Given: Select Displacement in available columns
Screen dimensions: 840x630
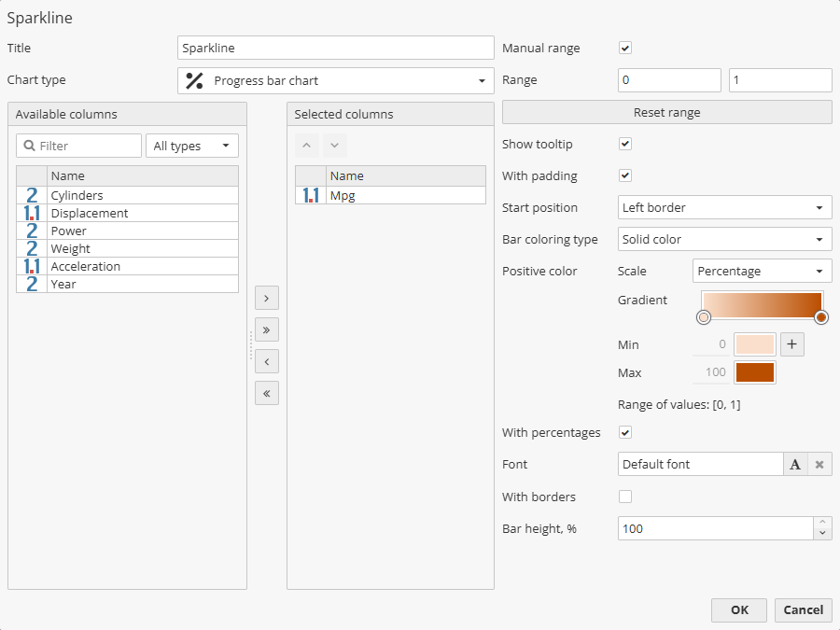Looking at the screenshot, I should [90, 213].
